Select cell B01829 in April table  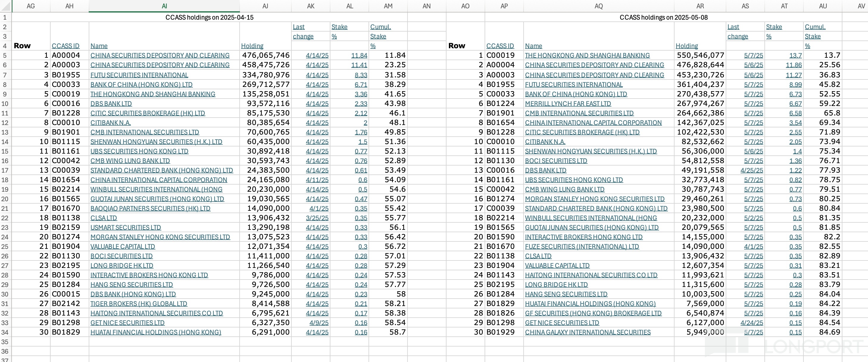(x=66, y=332)
